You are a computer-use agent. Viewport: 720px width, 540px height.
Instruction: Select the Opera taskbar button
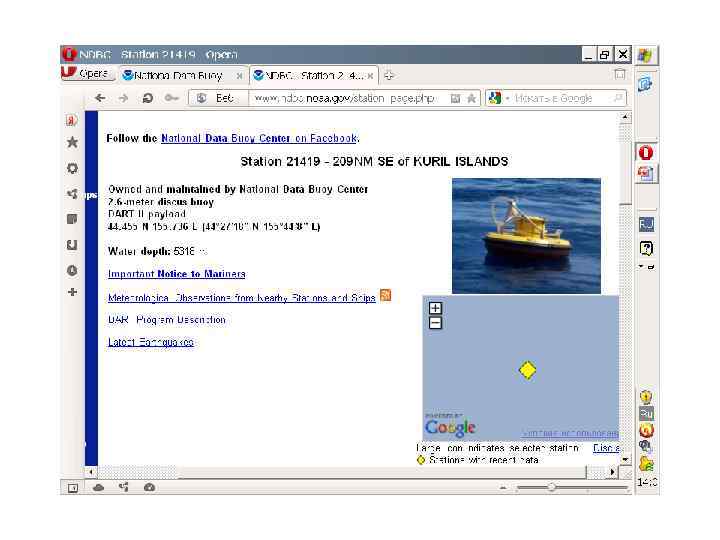coord(646,152)
